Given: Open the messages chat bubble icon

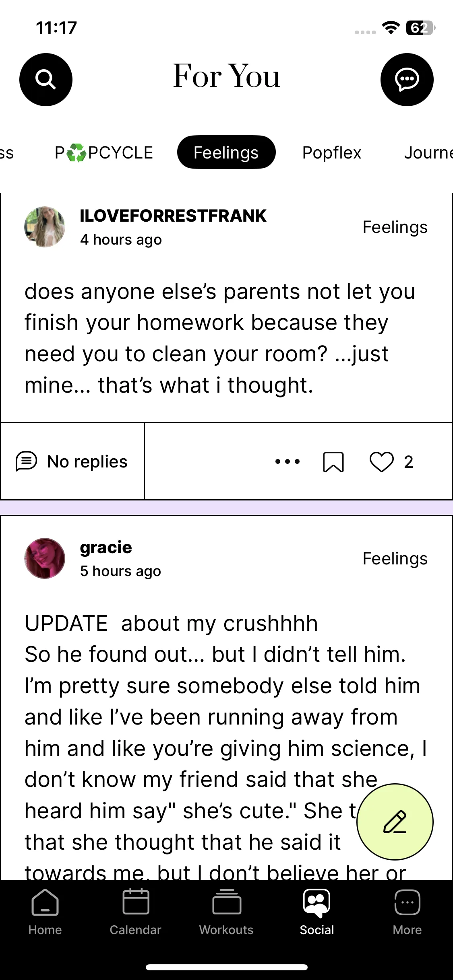Looking at the screenshot, I should coord(407,80).
